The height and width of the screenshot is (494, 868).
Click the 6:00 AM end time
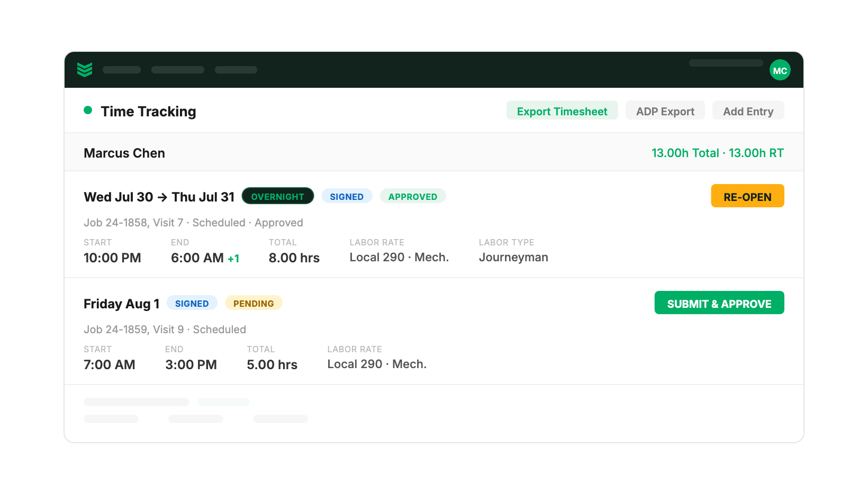tap(197, 258)
